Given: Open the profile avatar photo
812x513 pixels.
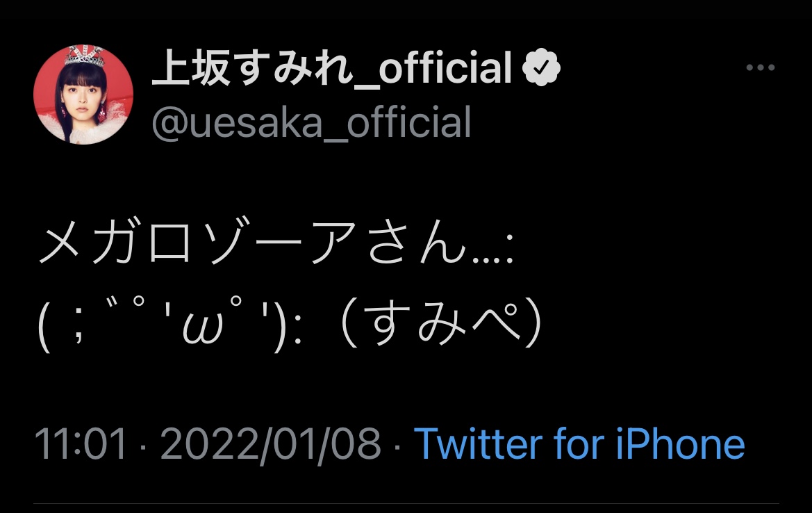Looking at the screenshot, I should click(x=83, y=95).
